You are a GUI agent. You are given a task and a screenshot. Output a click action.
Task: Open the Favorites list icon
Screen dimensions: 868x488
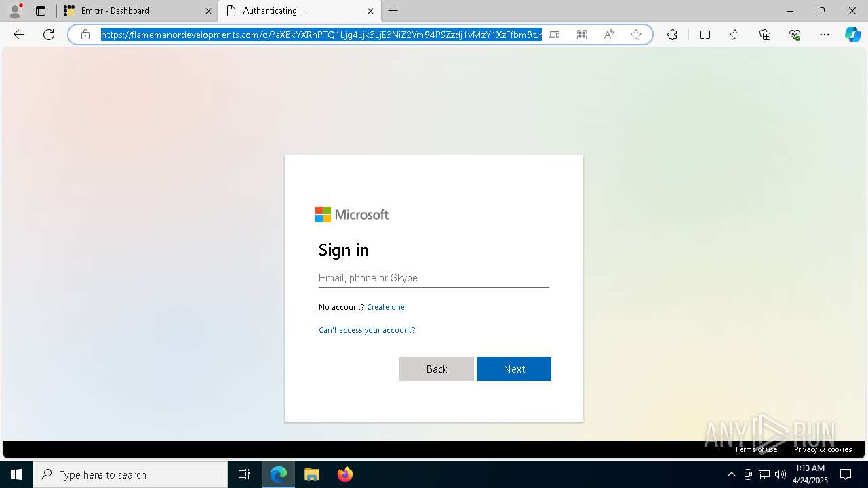click(x=735, y=35)
